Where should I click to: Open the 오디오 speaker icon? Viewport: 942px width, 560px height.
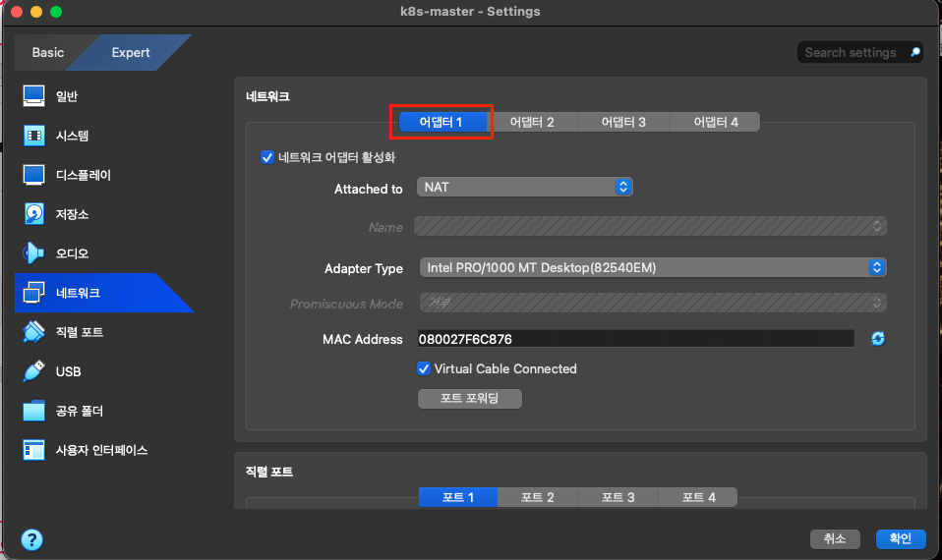(x=33, y=253)
